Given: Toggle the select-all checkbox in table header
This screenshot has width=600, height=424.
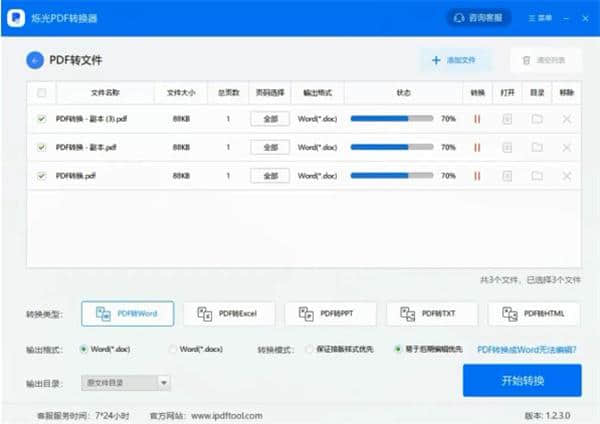Looking at the screenshot, I should [41, 92].
